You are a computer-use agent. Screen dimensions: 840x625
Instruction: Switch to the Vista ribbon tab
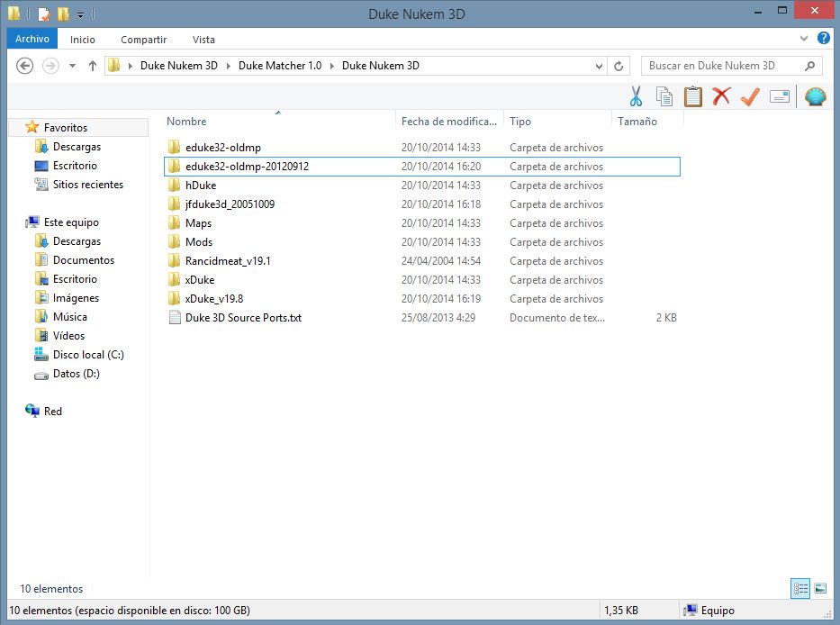point(203,40)
